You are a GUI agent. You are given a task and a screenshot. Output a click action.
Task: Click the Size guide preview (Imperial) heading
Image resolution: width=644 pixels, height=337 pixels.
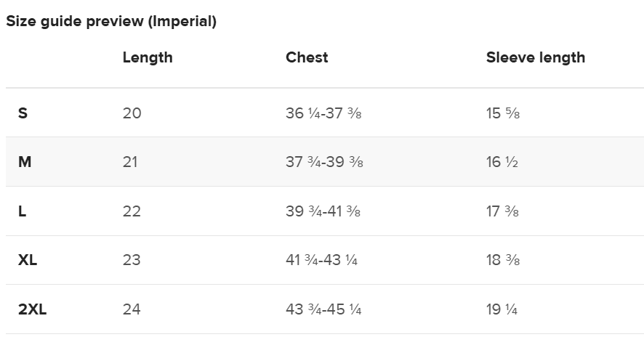pyautogui.click(x=111, y=21)
